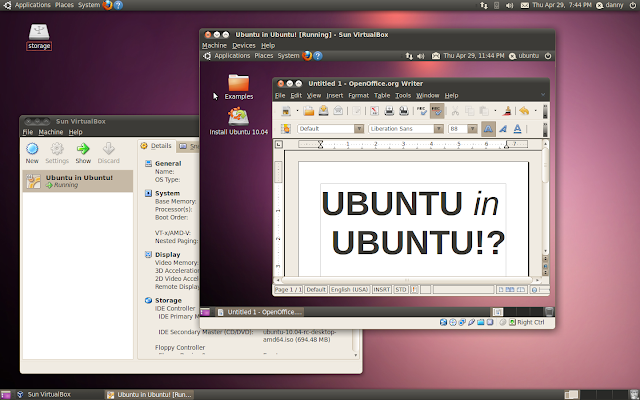Click the Writer vertical scrollbar track
The width and height of the screenshot is (640, 400).
pyautogui.click(x=545, y=196)
